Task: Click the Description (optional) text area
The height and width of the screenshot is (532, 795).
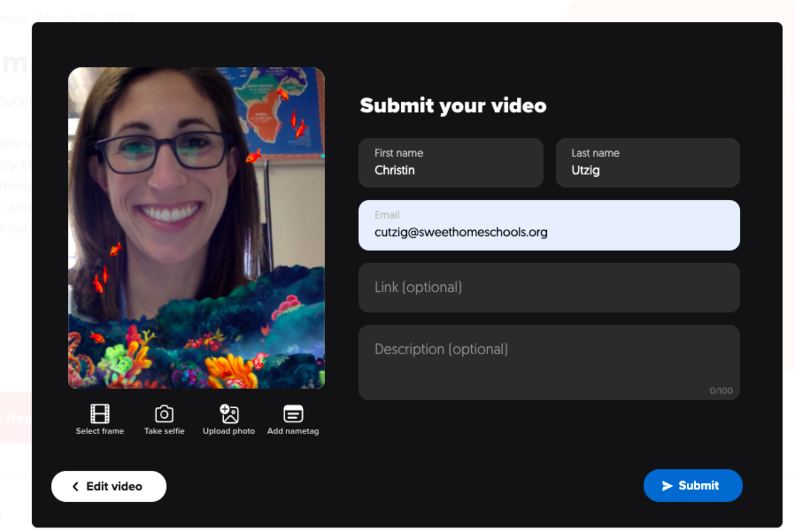Action: [x=549, y=362]
